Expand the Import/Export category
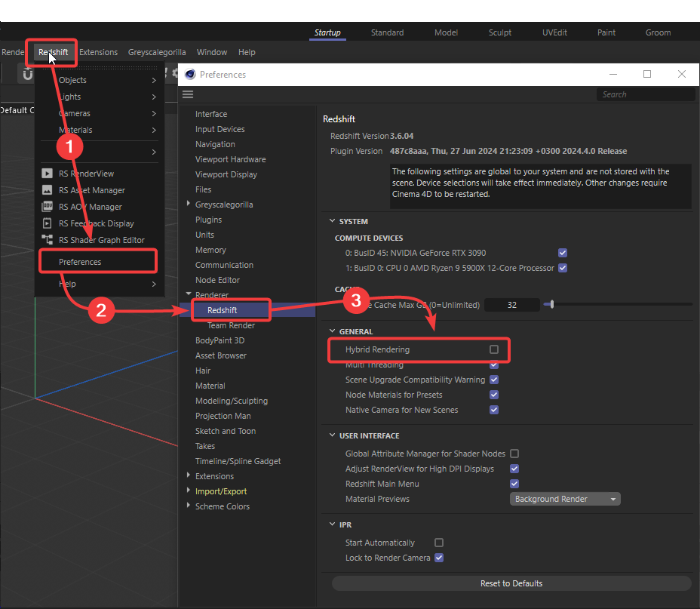This screenshot has height=609, width=700. (188, 491)
